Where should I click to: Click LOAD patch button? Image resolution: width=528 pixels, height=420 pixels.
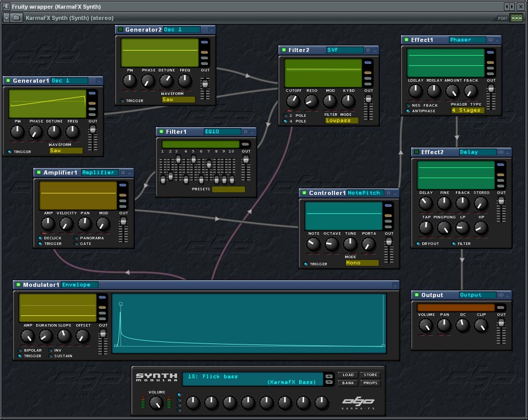coord(348,375)
